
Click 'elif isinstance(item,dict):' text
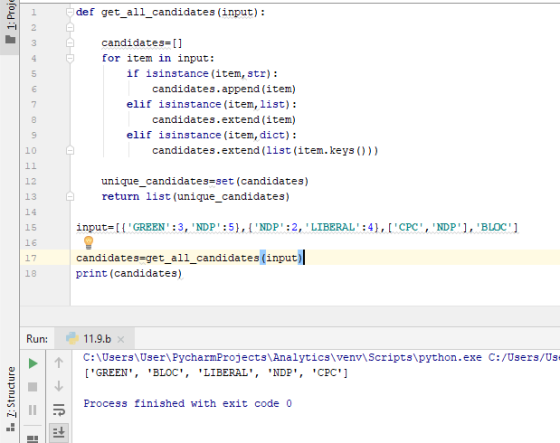coord(211,135)
